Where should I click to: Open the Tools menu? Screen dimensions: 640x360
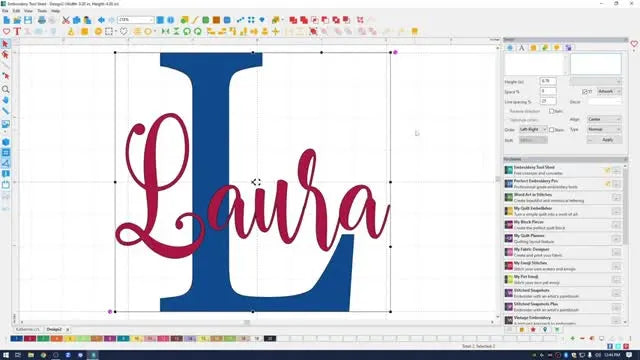coord(42,11)
